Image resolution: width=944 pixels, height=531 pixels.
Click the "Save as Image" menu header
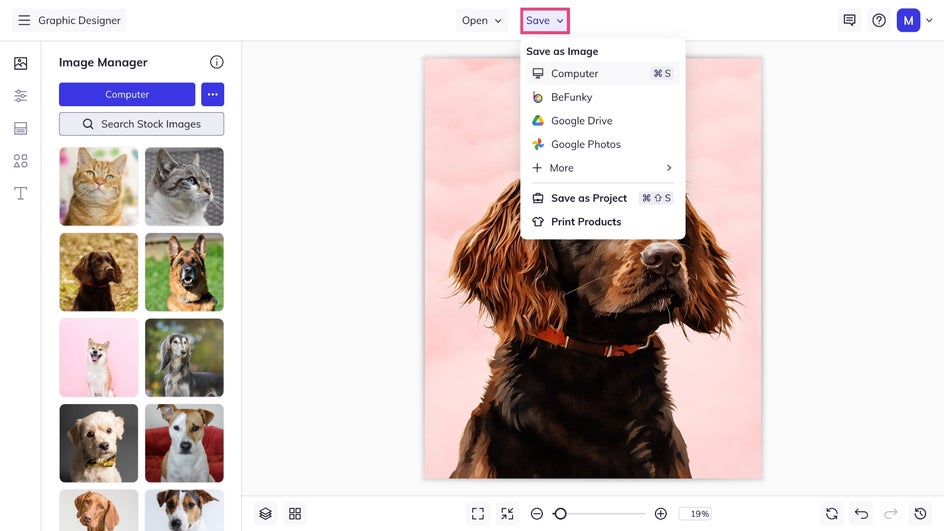(562, 52)
